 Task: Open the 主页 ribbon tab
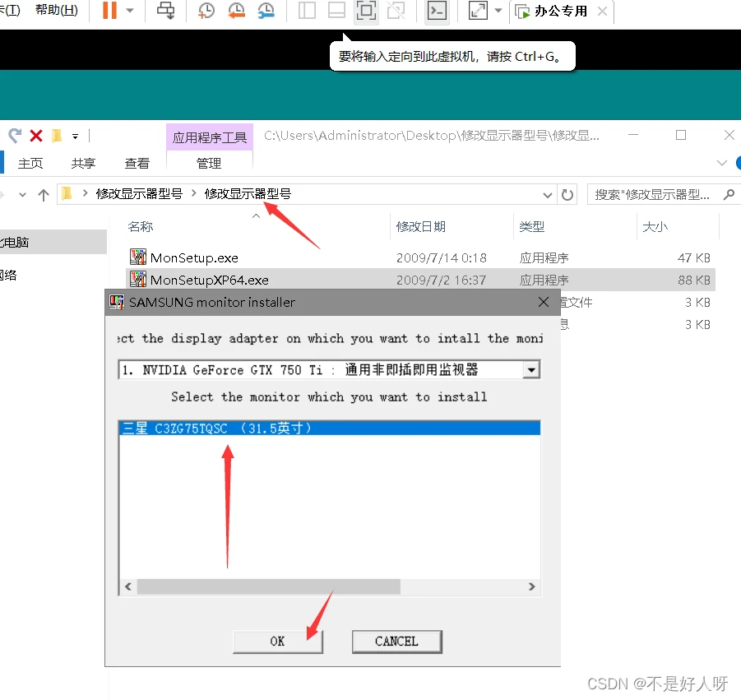click(x=30, y=163)
